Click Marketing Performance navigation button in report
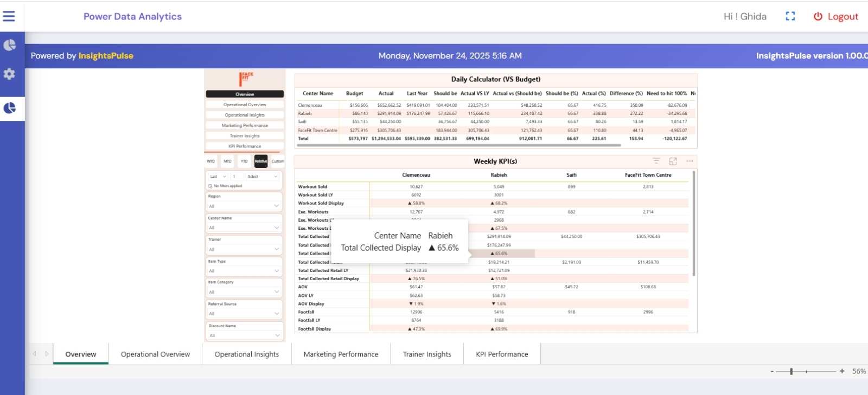868x395 pixels. click(245, 125)
